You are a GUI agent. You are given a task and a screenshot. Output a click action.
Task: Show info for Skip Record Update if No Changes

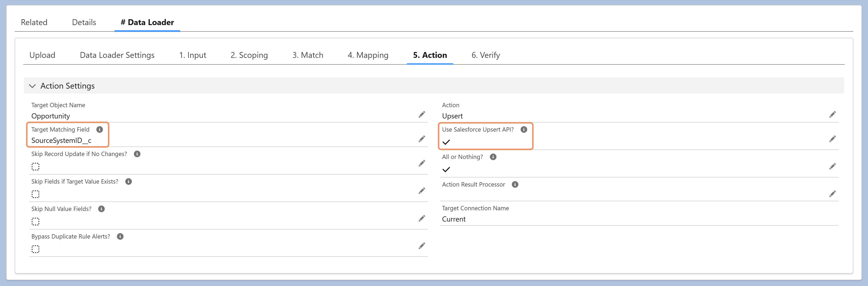coord(137,154)
